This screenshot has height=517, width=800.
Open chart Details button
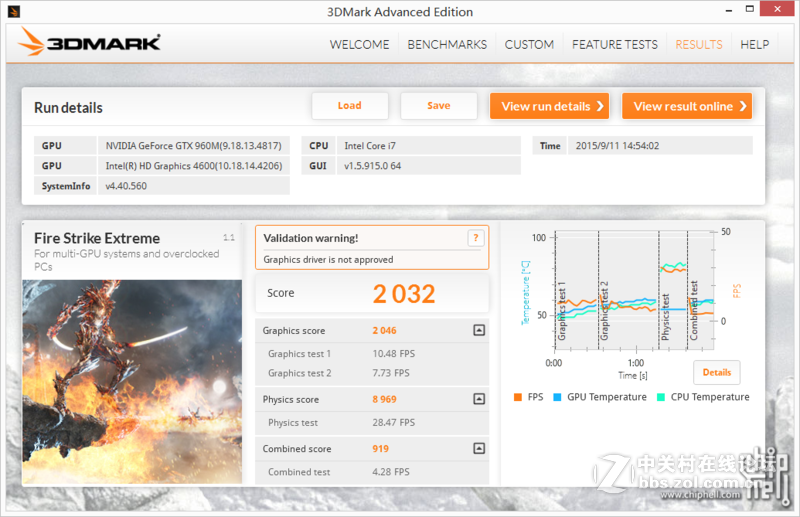pyautogui.click(x=717, y=372)
